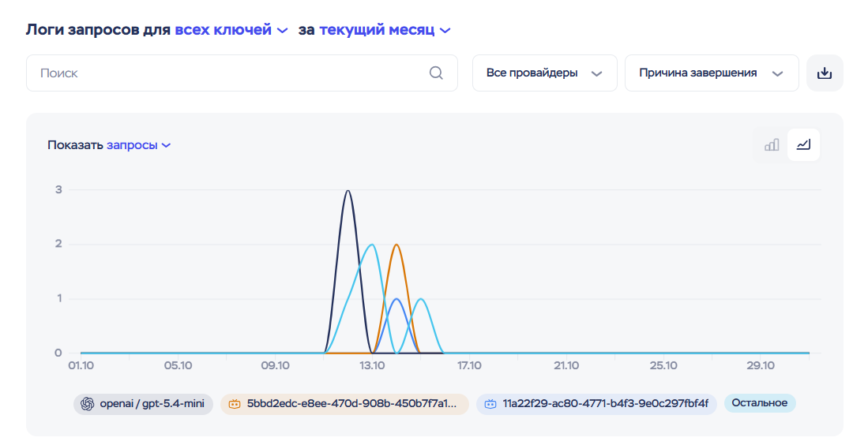
Task: Click the dark navy peak at value 3
Action: pyautogui.click(x=348, y=191)
